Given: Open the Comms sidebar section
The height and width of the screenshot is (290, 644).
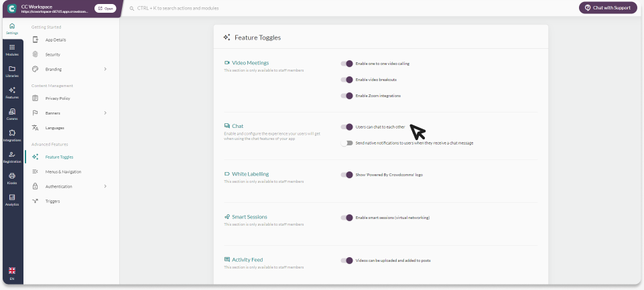Looking at the screenshot, I should (x=12, y=114).
